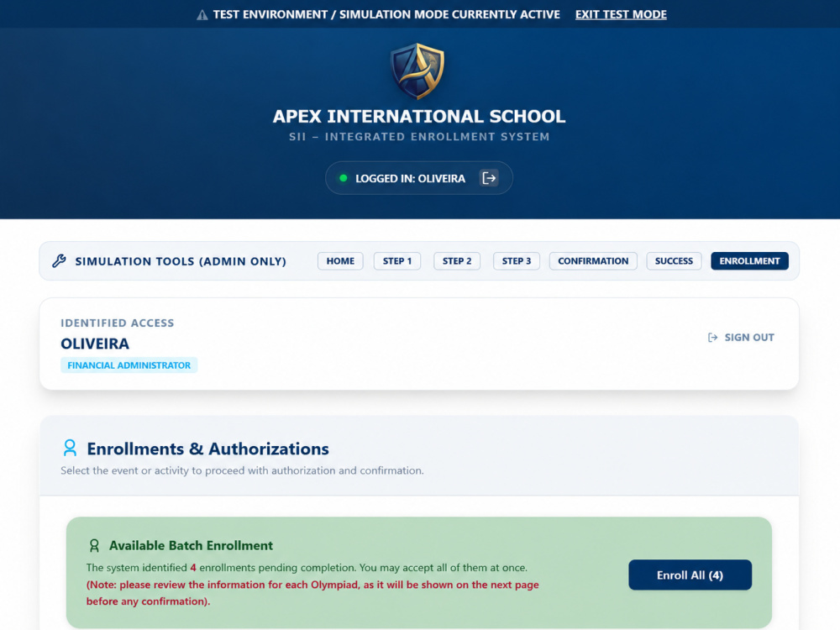Click the SII – INTEGRATED ENROLLMENT SYSTEM subtitle
840x630 pixels.
coord(419,137)
